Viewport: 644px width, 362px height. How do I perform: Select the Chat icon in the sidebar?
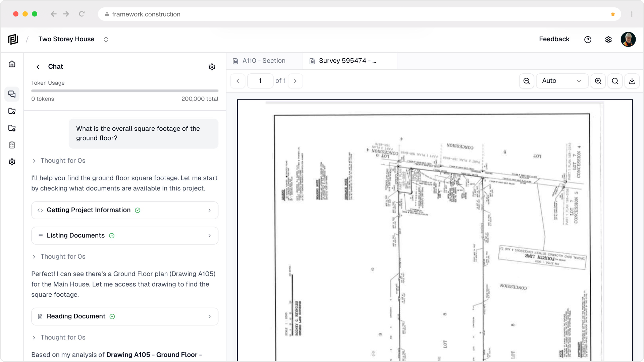tap(12, 94)
